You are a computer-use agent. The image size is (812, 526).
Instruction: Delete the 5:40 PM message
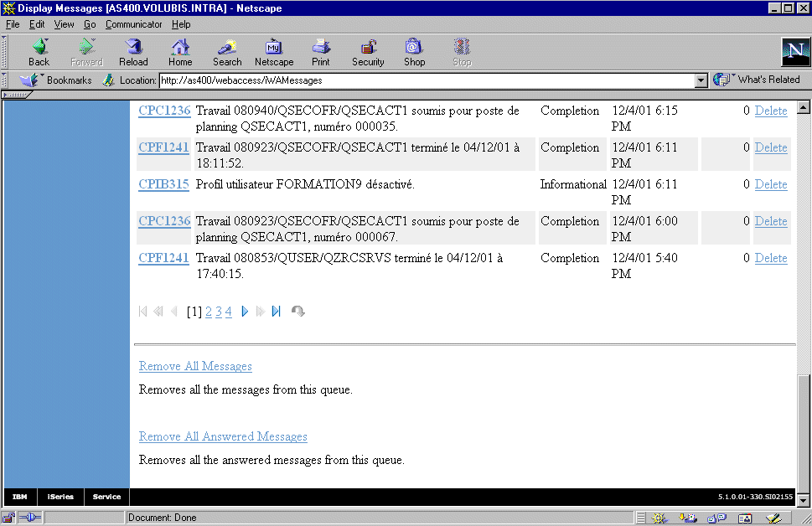(x=771, y=257)
